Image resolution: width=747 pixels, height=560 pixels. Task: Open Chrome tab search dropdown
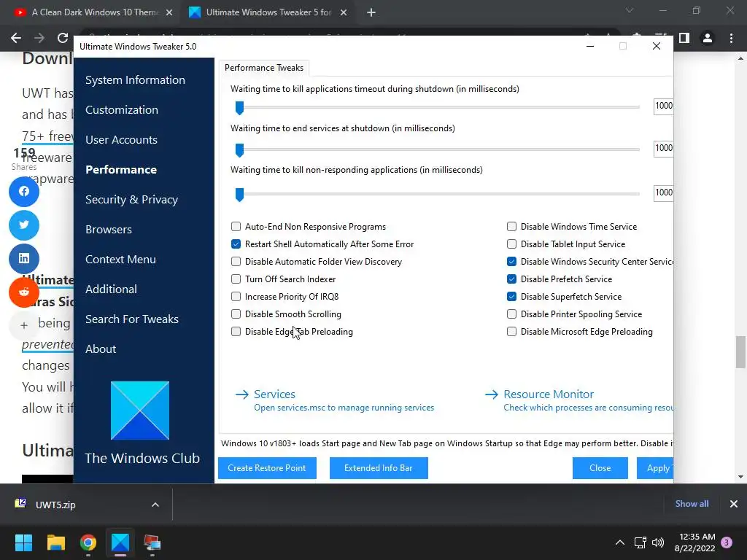[630, 10]
